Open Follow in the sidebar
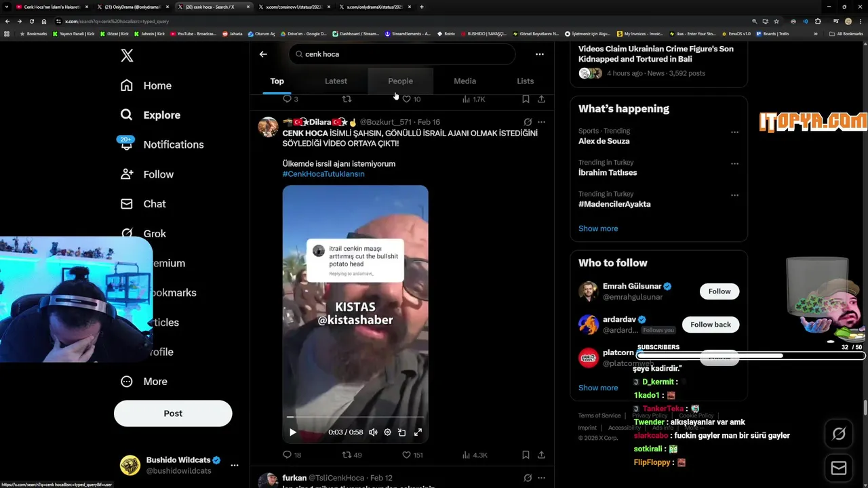The image size is (868, 488). coord(146,174)
